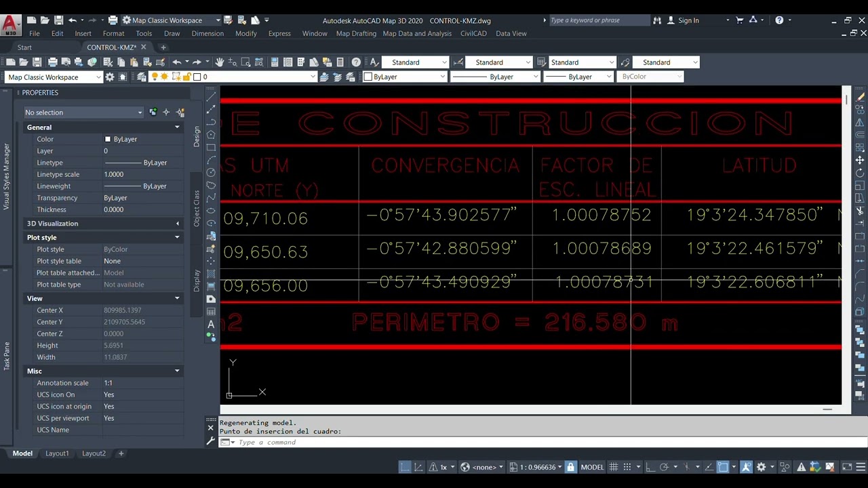Click Annotation Monitor warning icon in status bar
The height and width of the screenshot is (488, 868).
pos(802,467)
